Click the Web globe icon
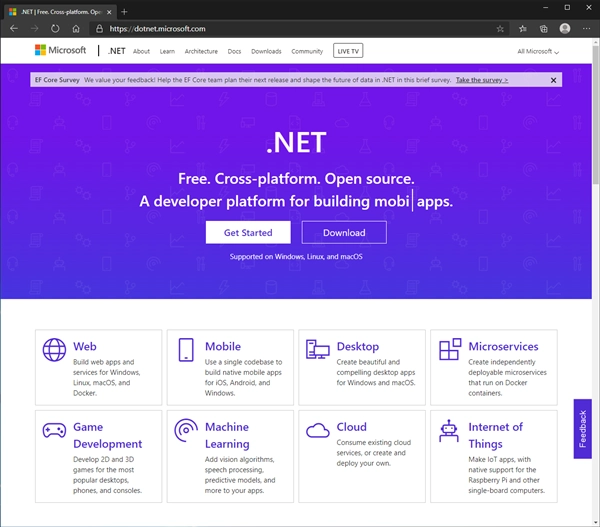Screen dimensions: 600x527 [x=54, y=349]
